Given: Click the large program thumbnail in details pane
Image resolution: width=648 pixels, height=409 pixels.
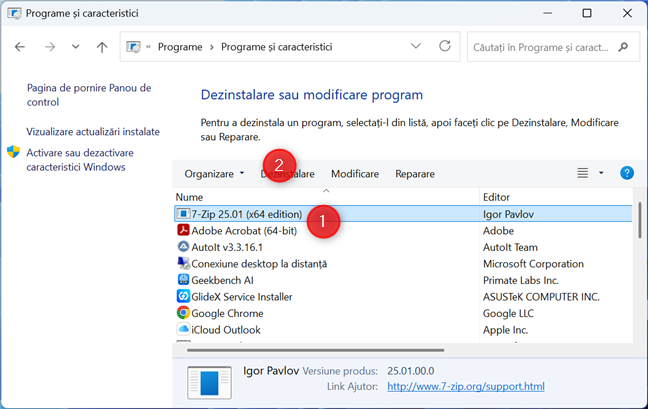Looking at the screenshot, I should 209,383.
